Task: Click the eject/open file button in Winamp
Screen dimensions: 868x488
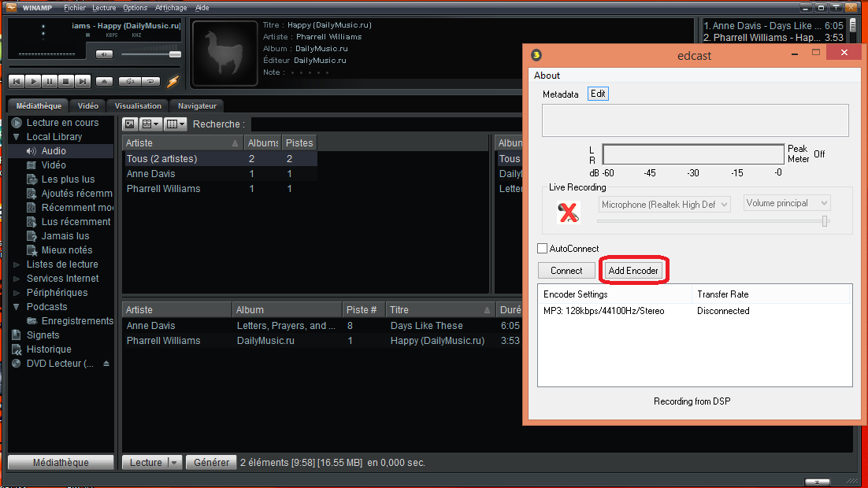Action: (104, 81)
